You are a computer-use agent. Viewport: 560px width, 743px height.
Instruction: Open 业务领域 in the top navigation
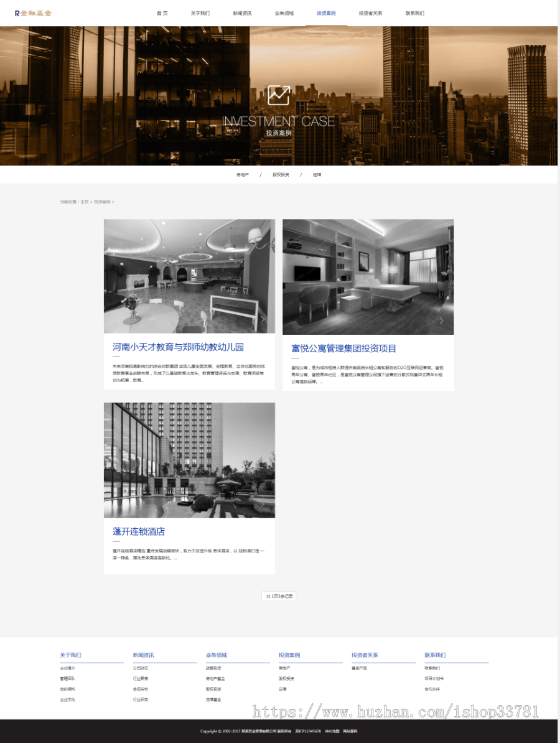[284, 13]
